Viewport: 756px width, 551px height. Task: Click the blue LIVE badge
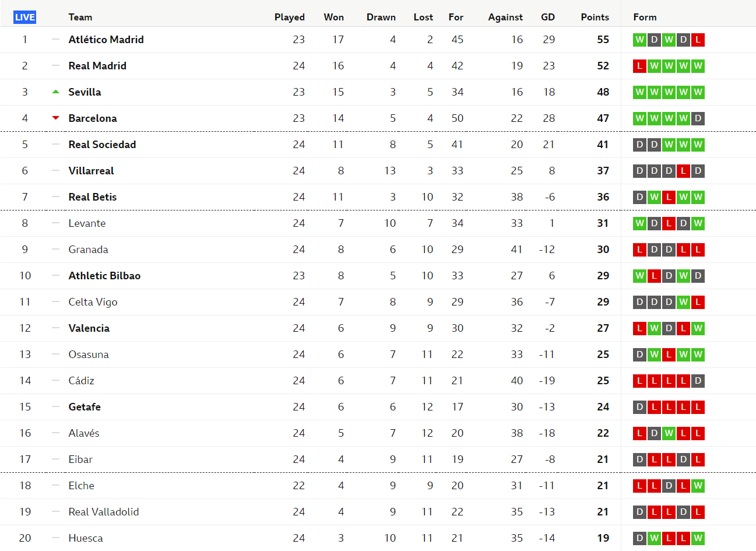[25, 17]
